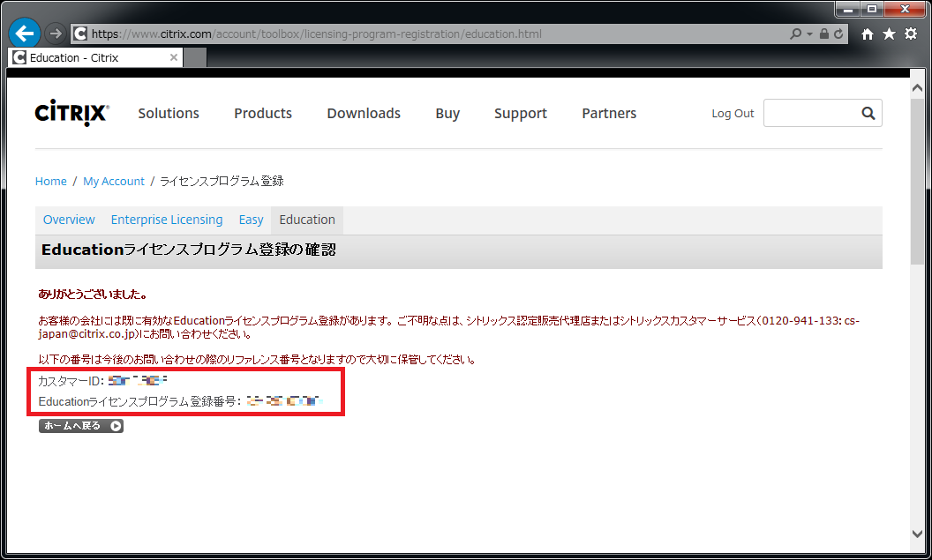Switch to the Enterprise Licensing tab
This screenshot has height=560, width=932.
tap(166, 220)
